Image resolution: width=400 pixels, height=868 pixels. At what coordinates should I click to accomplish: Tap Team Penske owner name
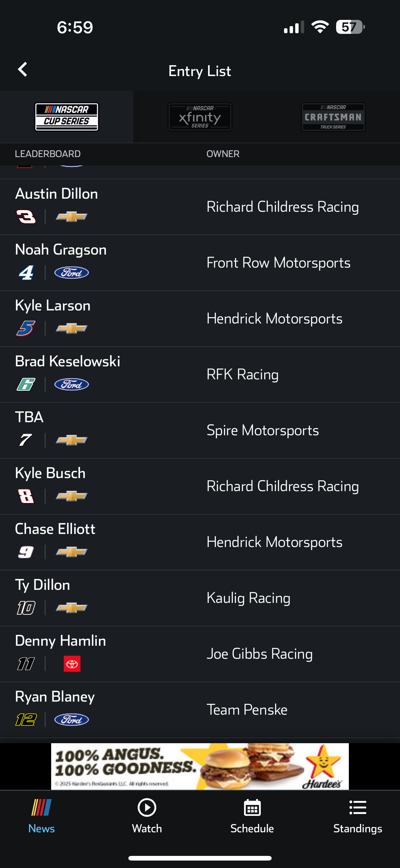coord(247,710)
